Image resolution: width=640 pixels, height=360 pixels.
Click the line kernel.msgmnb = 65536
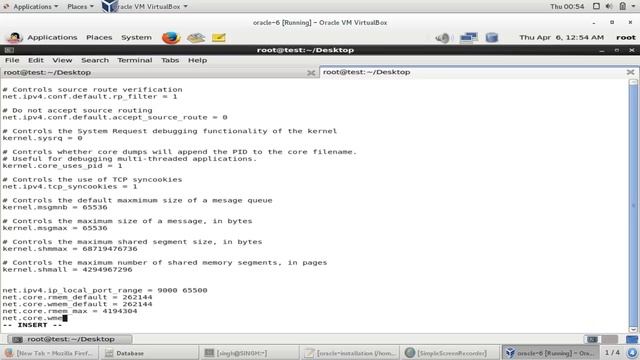(55, 207)
